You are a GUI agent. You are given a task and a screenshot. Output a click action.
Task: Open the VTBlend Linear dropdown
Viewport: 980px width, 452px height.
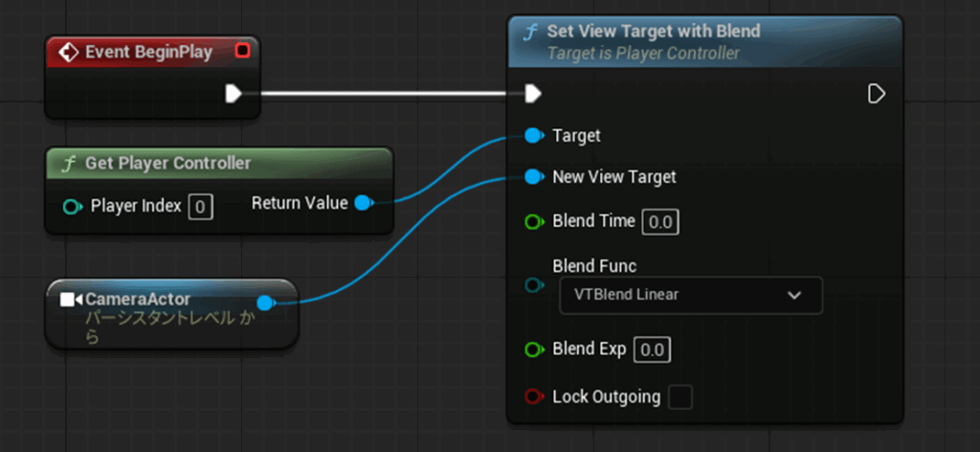[690, 295]
